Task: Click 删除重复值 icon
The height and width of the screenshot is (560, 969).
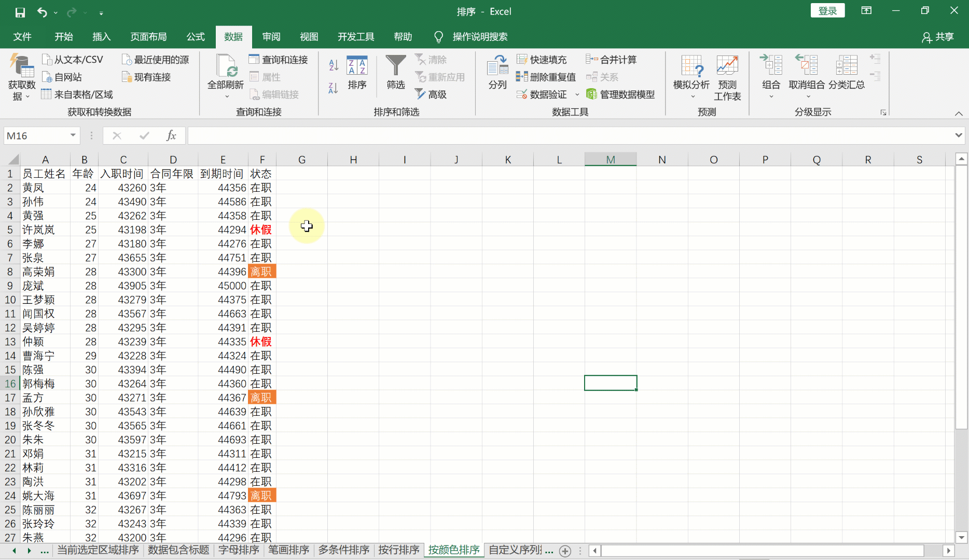Action: pos(546,77)
